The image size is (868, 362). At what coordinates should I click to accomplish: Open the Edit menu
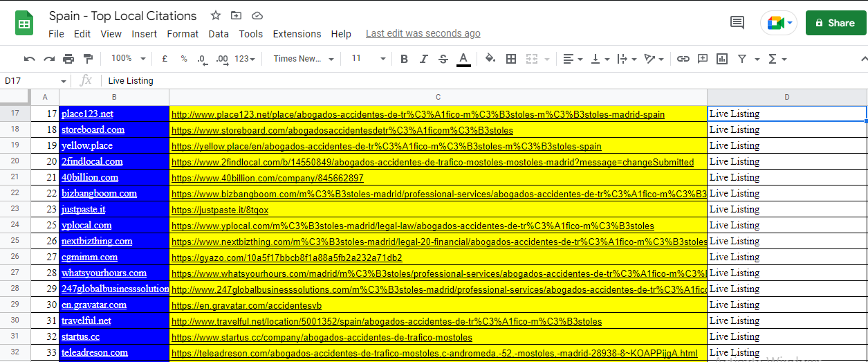pos(82,34)
